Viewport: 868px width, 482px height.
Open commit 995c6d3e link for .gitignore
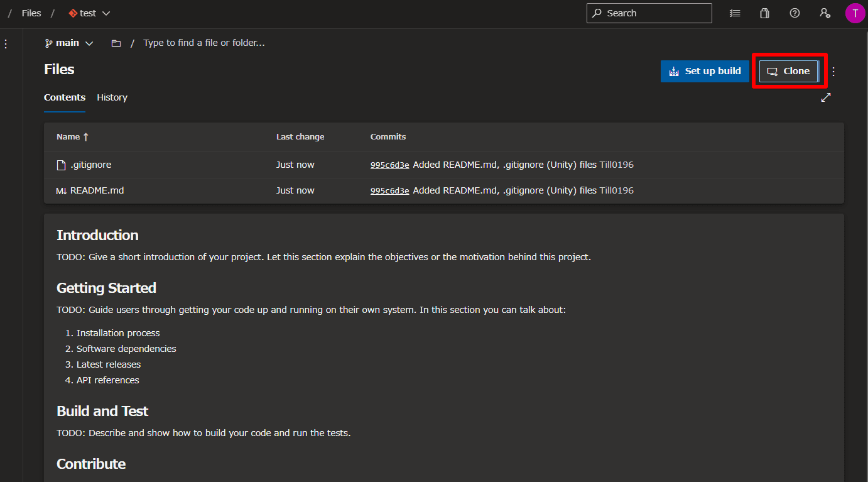(x=389, y=165)
